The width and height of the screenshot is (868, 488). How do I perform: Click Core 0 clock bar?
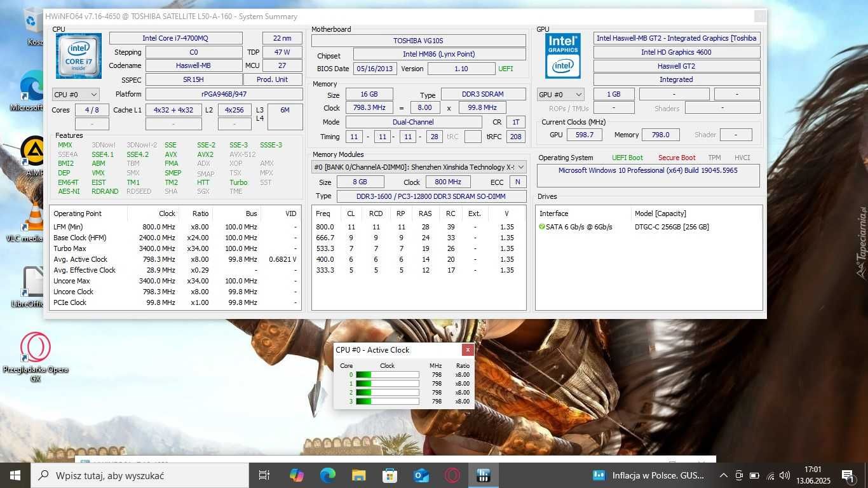point(387,375)
